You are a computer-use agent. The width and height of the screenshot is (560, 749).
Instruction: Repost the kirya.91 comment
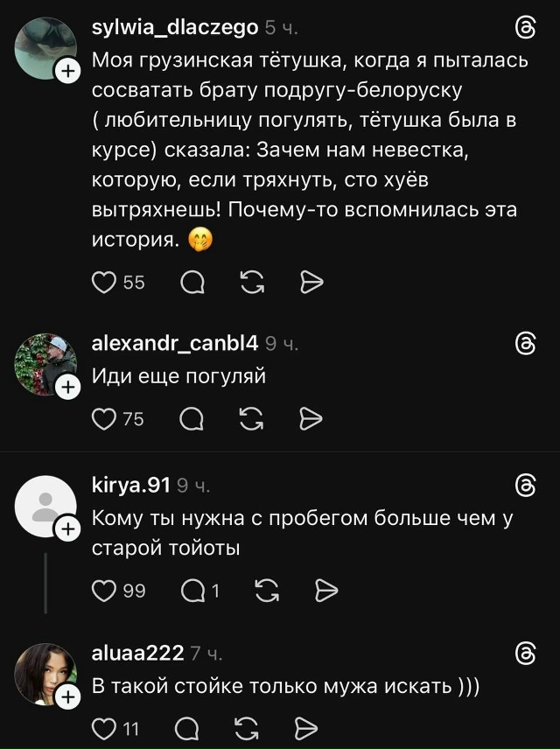click(x=267, y=591)
